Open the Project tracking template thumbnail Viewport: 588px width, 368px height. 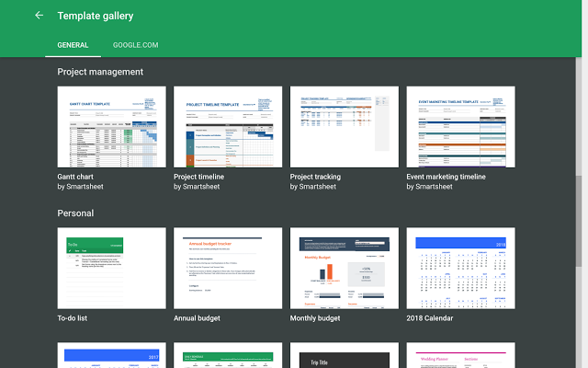click(344, 127)
